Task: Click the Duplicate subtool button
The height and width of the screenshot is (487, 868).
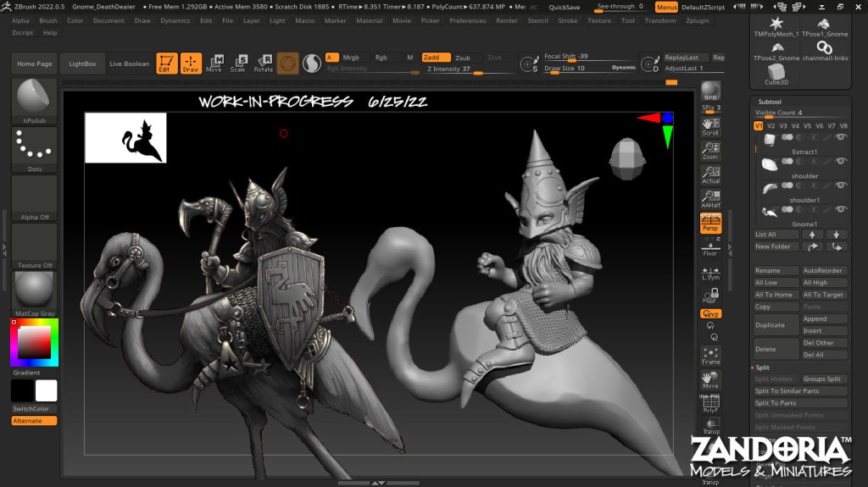Action: tap(776, 325)
